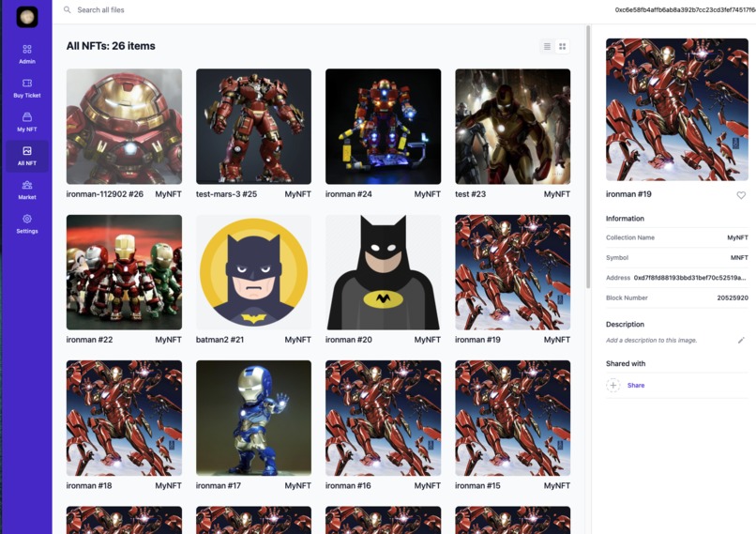Open ironman #17 blue armor thumbnail
This screenshot has width=756, height=534.
click(x=253, y=418)
